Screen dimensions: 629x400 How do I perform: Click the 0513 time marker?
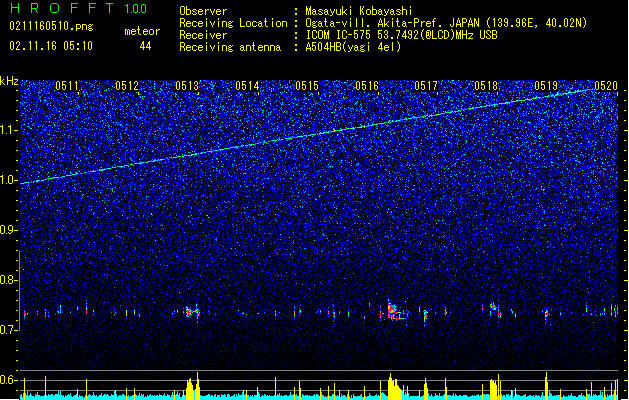[x=187, y=86]
